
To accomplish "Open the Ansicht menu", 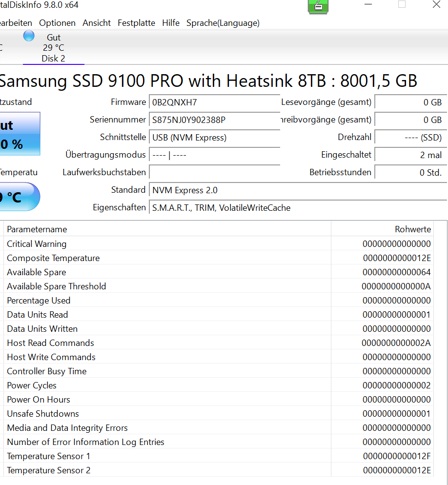I will [x=97, y=23].
